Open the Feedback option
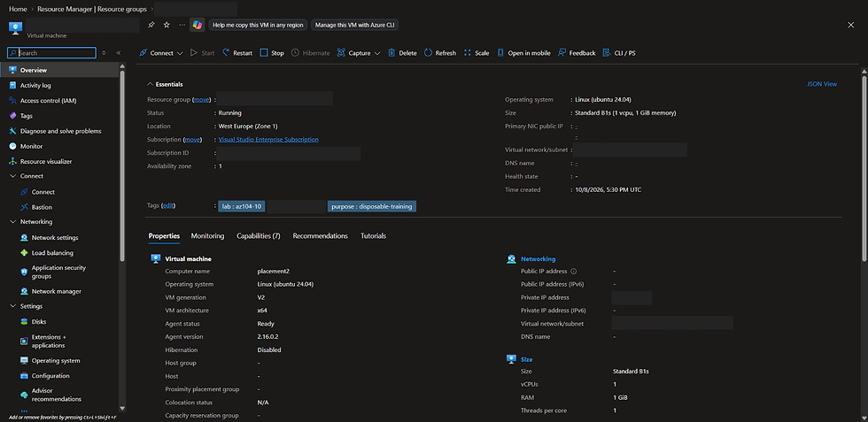Viewport: 868px width, 422px height. tap(577, 53)
